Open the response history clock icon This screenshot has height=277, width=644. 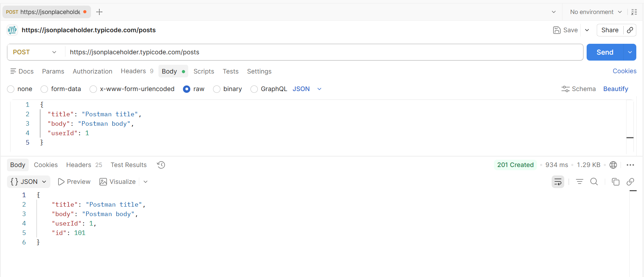click(x=161, y=165)
